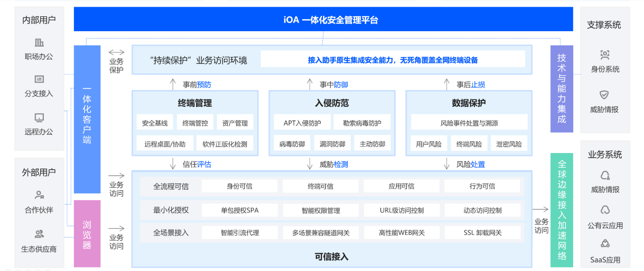Click the SaaS应用 icon
This screenshot has width=644, height=271.
click(605, 243)
